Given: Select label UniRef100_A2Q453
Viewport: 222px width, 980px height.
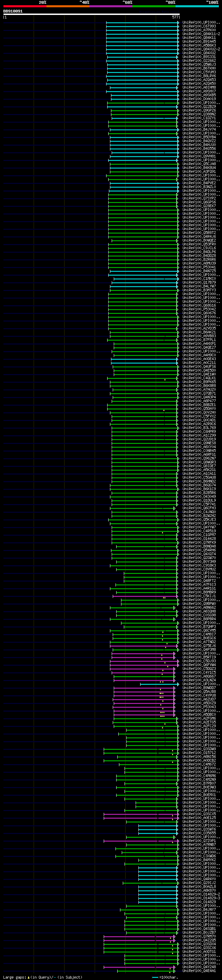Looking at the screenshot, I should pos(199,80).
